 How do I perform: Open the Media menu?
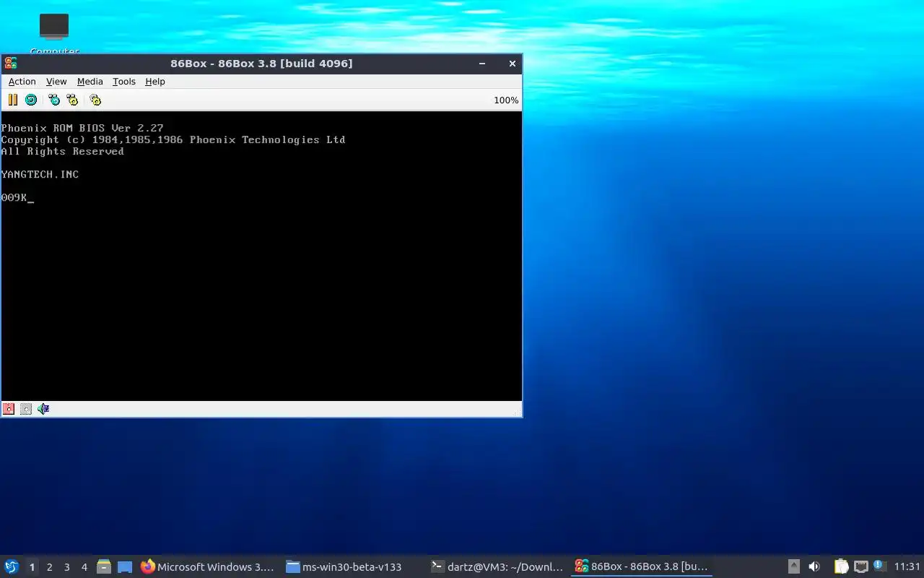pyautogui.click(x=90, y=82)
